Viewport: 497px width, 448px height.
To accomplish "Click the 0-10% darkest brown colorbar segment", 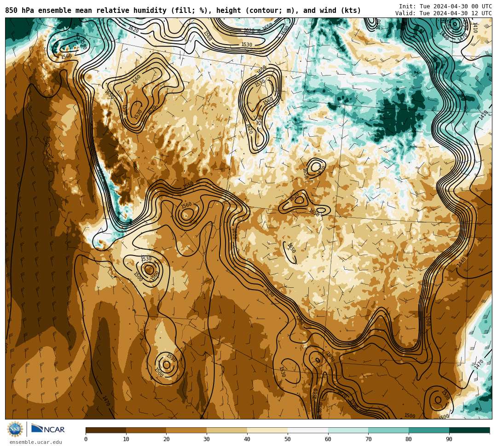I will tap(106, 430).
